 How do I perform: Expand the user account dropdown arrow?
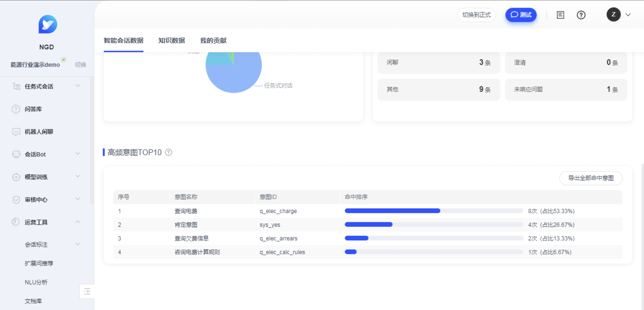pyautogui.click(x=628, y=15)
